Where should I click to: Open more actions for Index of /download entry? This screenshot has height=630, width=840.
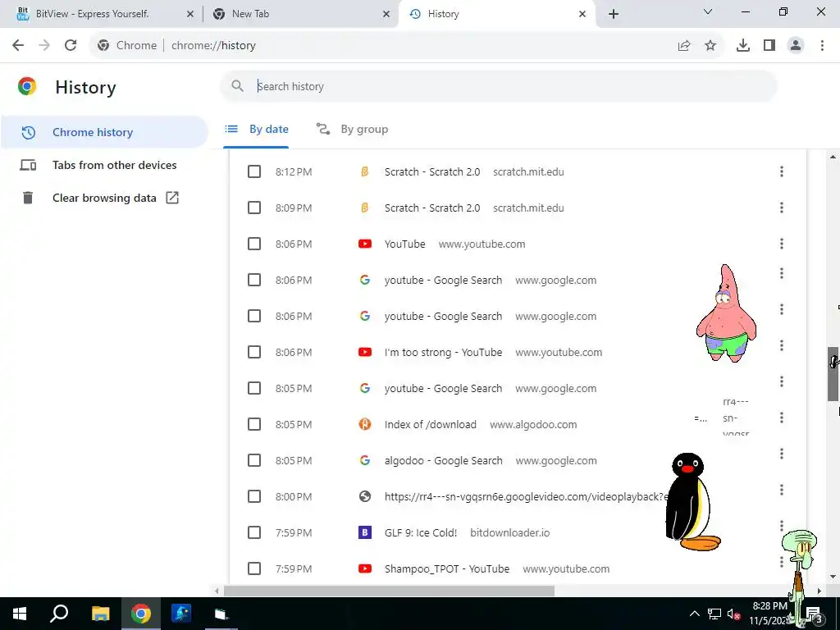pyautogui.click(x=782, y=418)
